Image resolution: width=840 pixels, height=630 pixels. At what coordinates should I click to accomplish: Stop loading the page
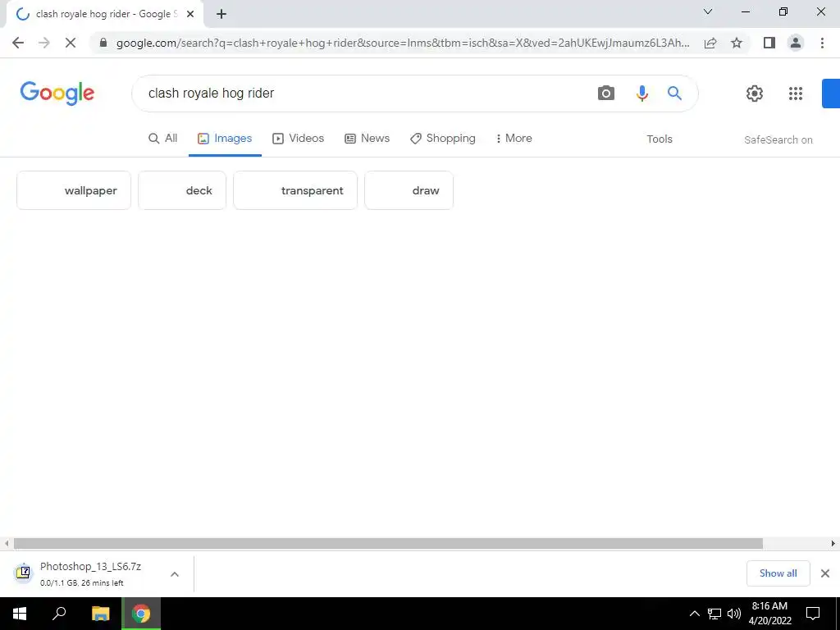[x=71, y=43]
